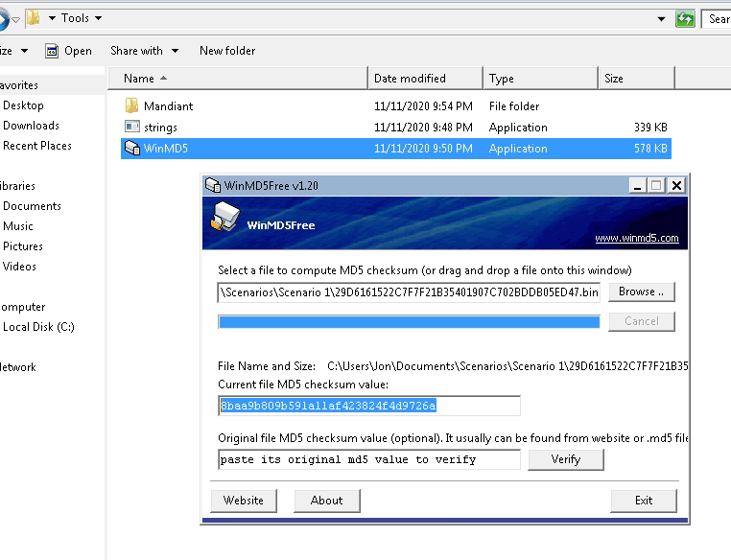Click File folder type of Mandiant

coord(514,106)
